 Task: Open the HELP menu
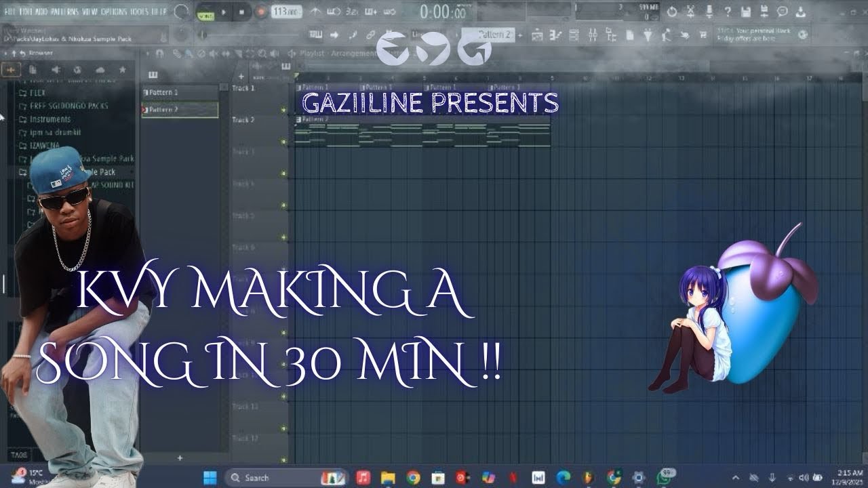[160, 11]
